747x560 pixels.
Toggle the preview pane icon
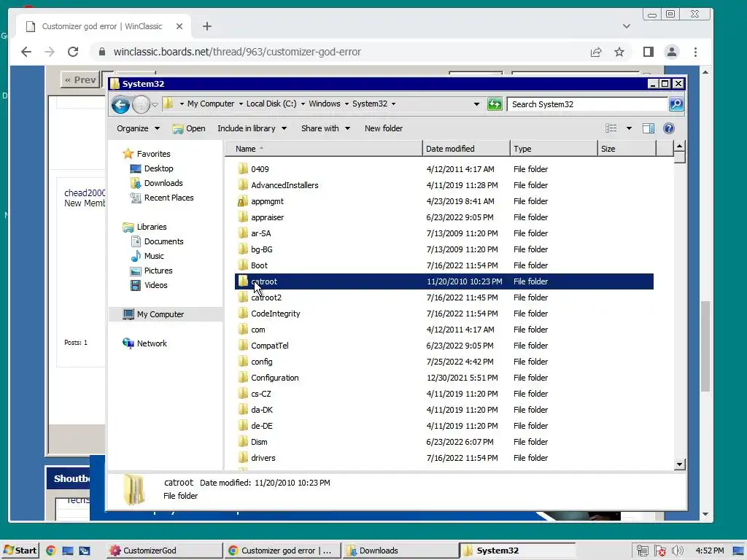(649, 128)
